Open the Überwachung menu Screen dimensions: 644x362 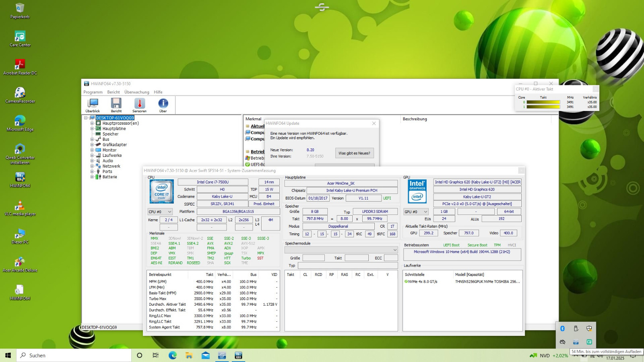point(137,92)
